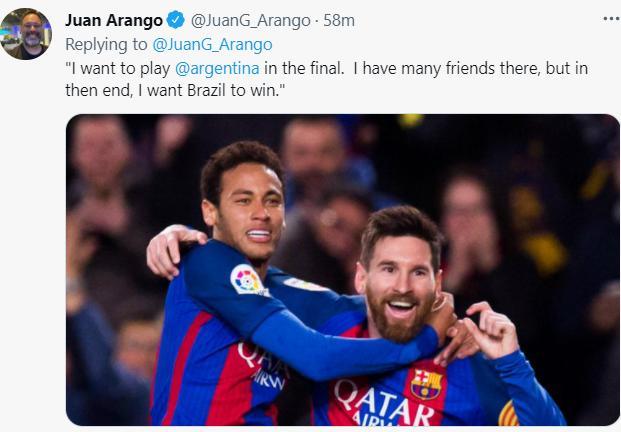This screenshot has width=621, height=432.
Task: Open the attached photo of two players
Action: pyautogui.click(x=342, y=270)
